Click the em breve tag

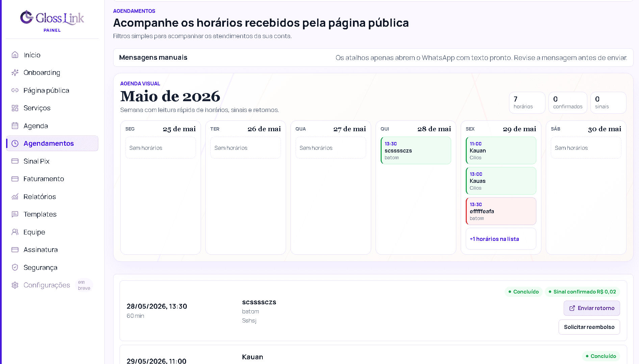point(84,285)
